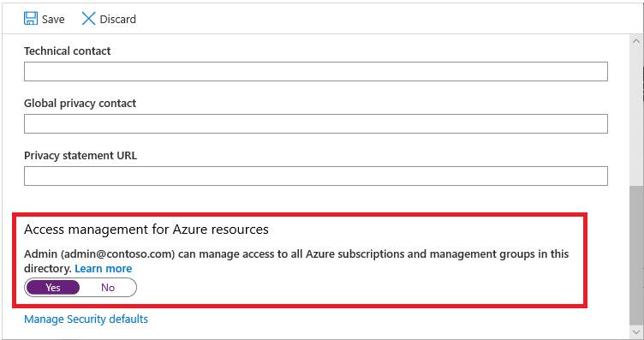Select the Privacy statement URL input box

click(x=316, y=176)
